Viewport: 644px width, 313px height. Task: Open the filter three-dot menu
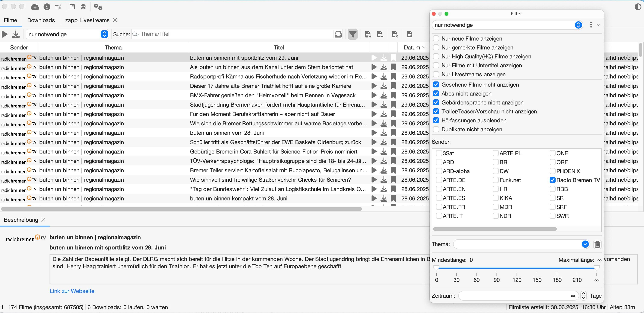coord(591,25)
